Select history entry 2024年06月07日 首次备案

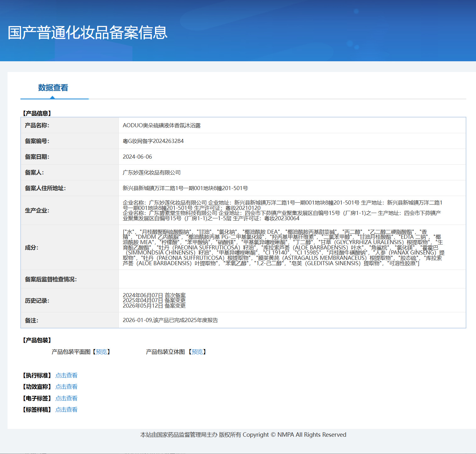pyautogui.click(x=154, y=295)
